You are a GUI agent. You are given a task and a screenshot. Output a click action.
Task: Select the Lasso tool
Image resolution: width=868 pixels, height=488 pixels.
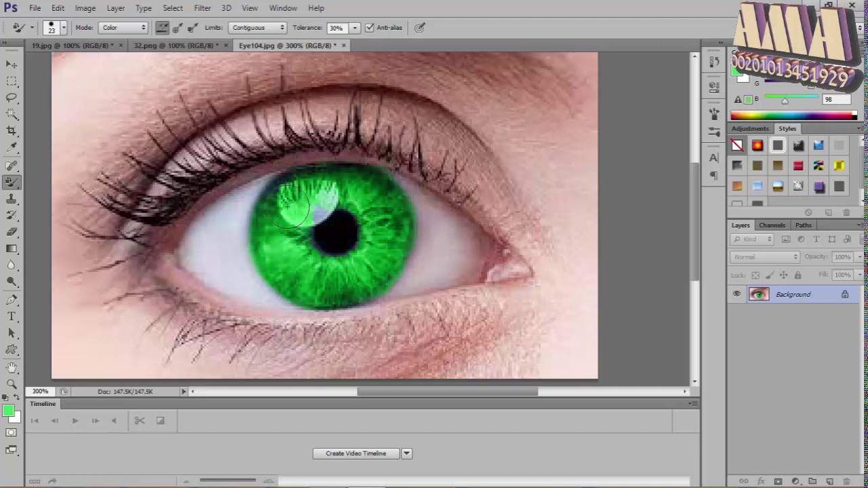coord(12,98)
